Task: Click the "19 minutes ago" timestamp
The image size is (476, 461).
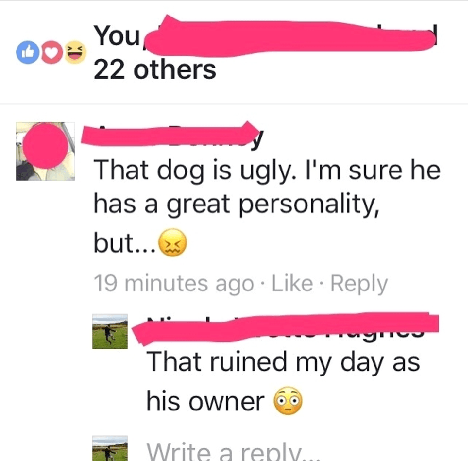Action: click(x=174, y=284)
